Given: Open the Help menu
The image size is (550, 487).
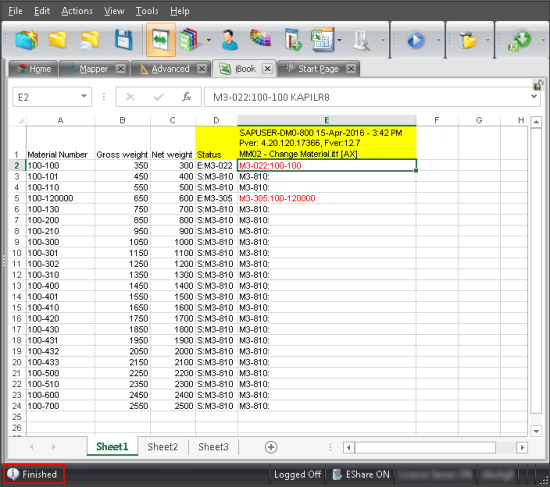Looking at the screenshot, I should click(180, 11).
